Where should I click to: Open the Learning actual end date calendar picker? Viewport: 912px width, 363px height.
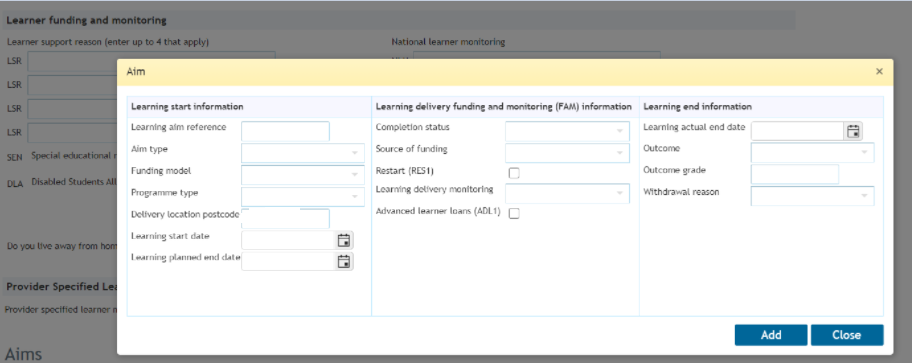853,131
